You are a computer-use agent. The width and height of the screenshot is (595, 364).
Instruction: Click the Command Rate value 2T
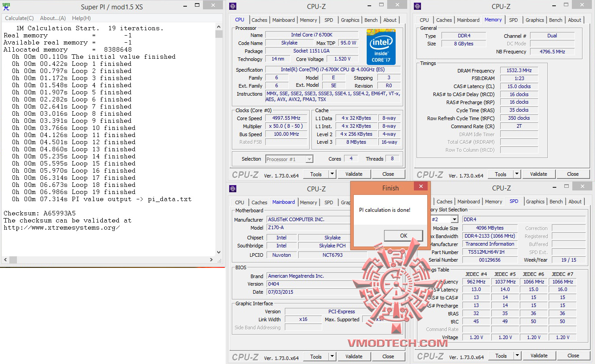[519, 126]
